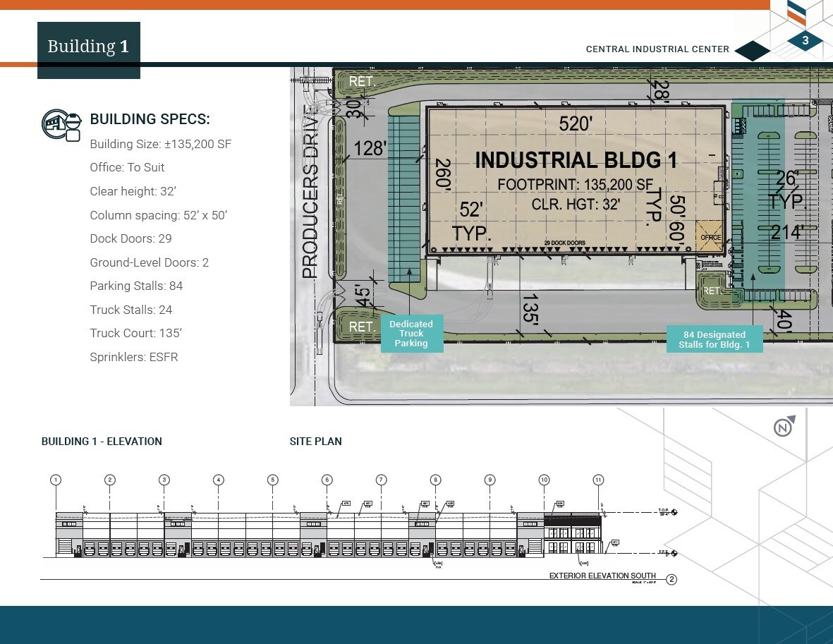This screenshot has height=644, width=833.
Task: Switch to the SITE PLAN section
Action: click(x=315, y=442)
